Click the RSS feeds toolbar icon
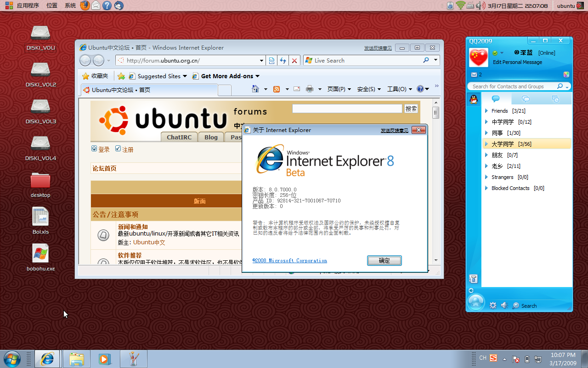588x368 pixels. [277, 89]
